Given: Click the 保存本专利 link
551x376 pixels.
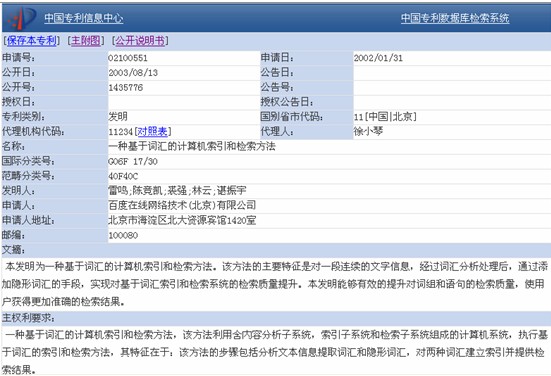Looking at the screenshot, I should click(x=32, y=41).
